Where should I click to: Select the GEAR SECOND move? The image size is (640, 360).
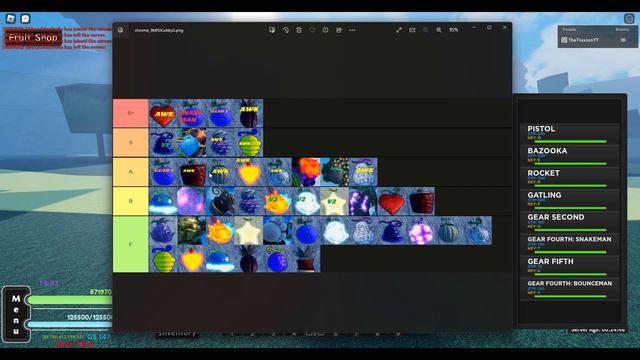570,222
